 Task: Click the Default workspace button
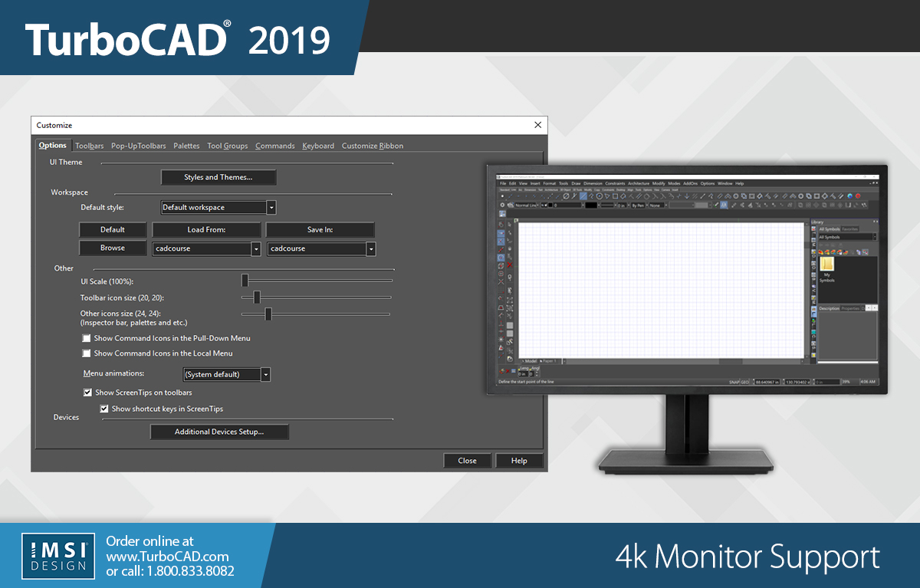(113, 229)
